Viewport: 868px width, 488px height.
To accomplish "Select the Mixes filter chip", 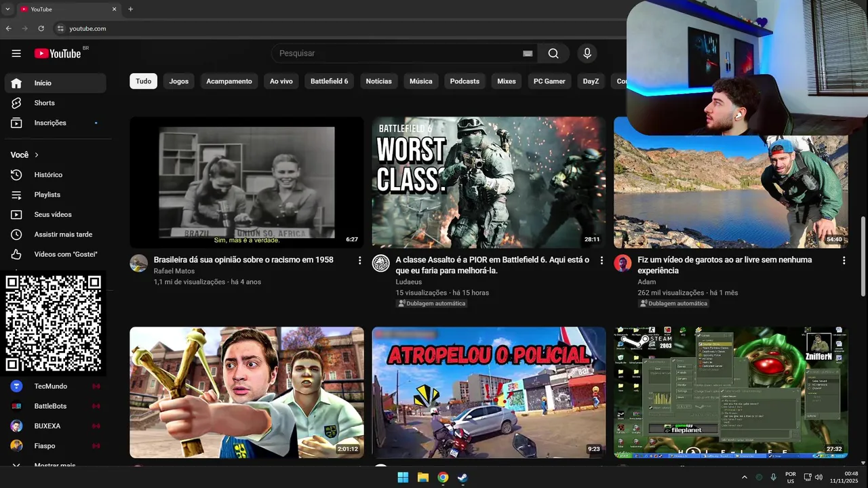I will click(507, 81).
